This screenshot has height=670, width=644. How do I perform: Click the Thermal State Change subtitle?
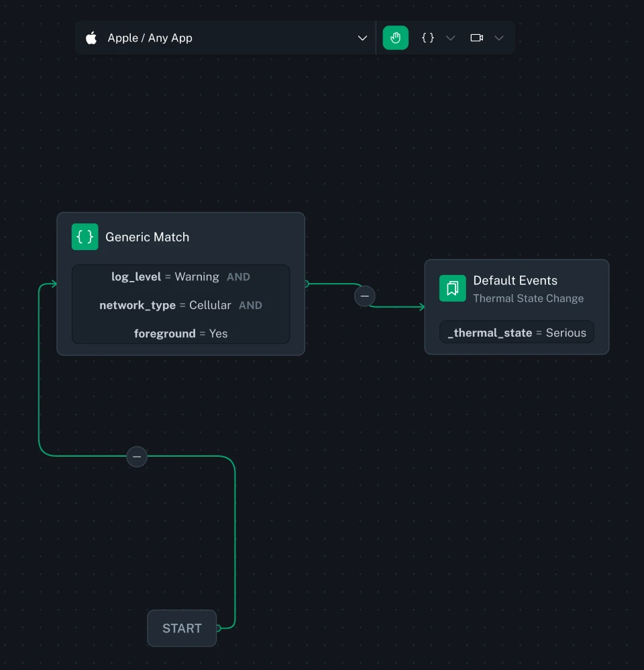(528, 298)
